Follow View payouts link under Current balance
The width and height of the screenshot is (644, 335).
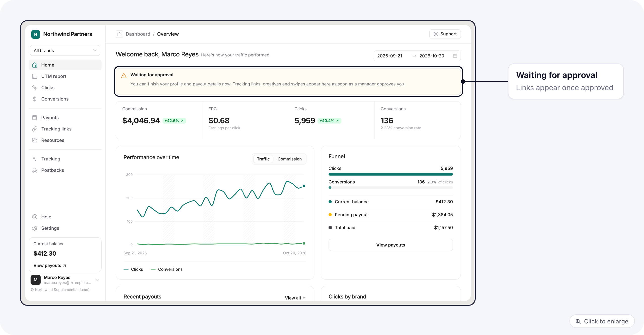pos(50,265)
